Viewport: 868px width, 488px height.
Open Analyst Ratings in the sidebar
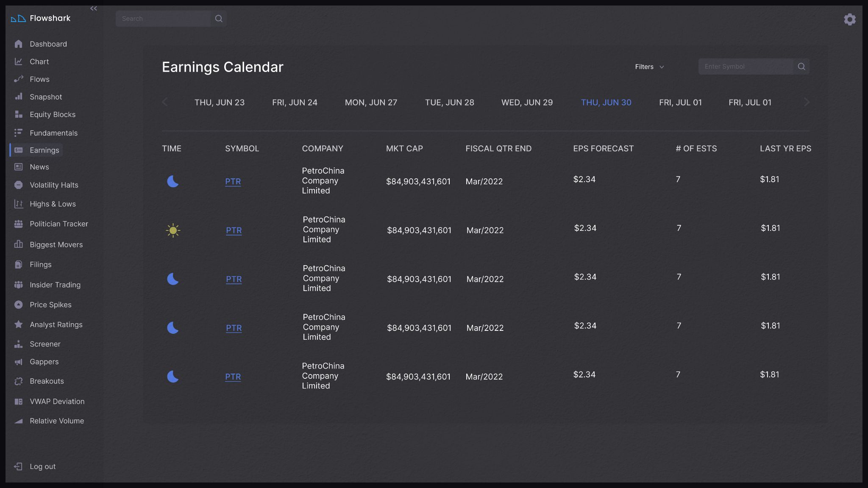(x=56, y=325)
